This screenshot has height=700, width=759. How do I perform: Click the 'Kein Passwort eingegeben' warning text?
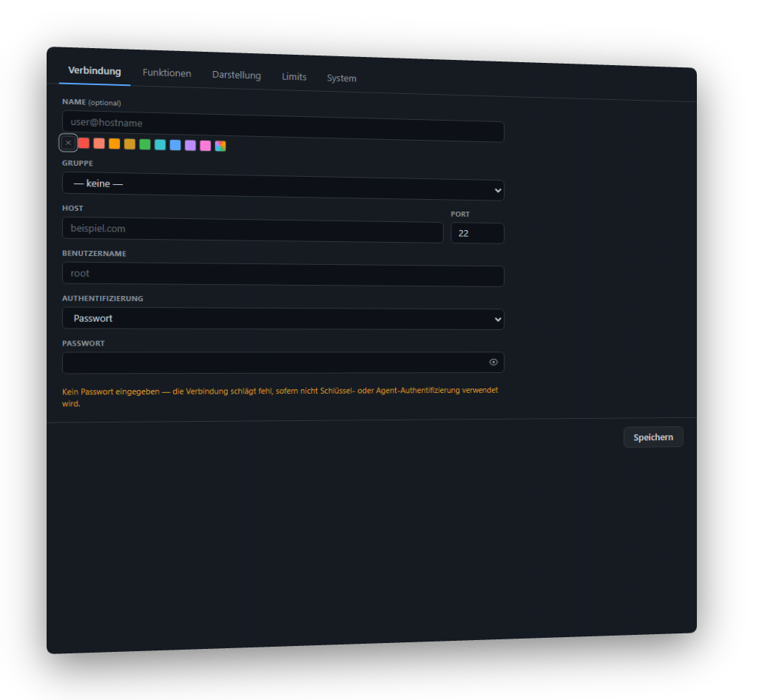(280, 397)
